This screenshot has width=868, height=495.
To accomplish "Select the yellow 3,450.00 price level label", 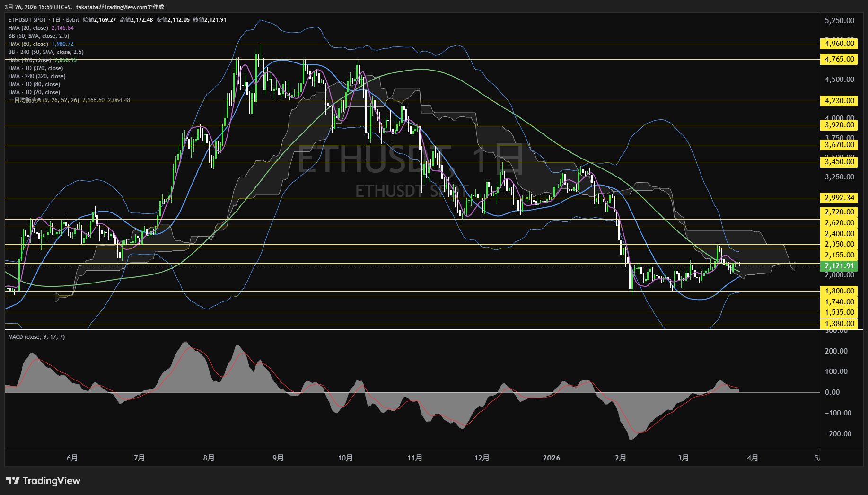I will coord(839,162).
